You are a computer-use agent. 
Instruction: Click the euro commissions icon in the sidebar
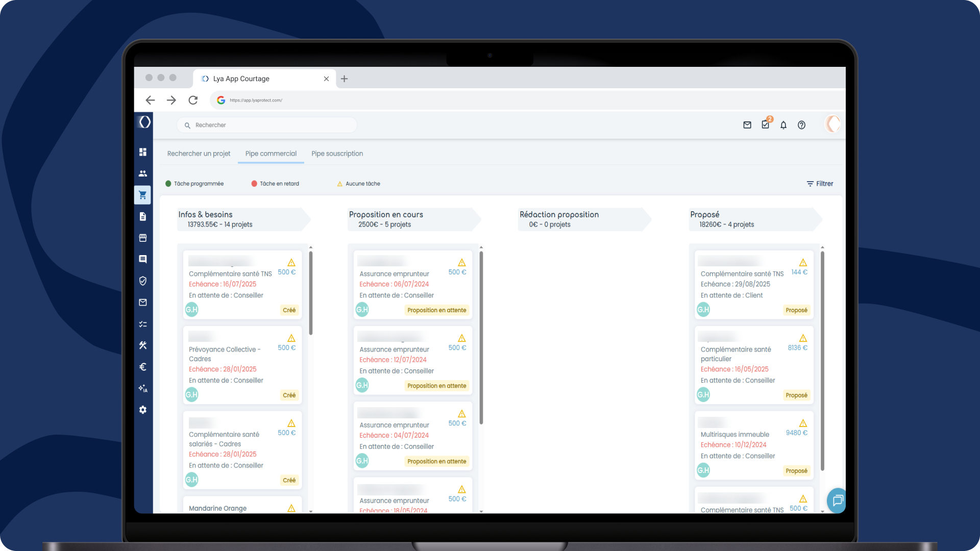coord(143,367)
